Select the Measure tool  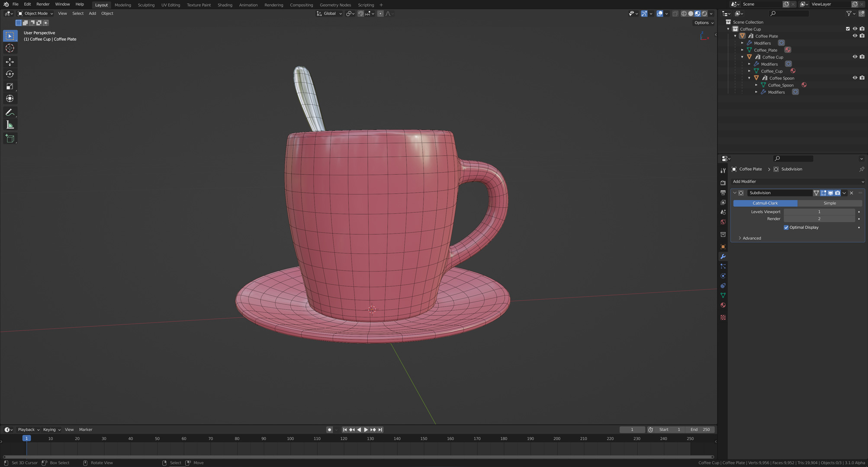(10, 125)
